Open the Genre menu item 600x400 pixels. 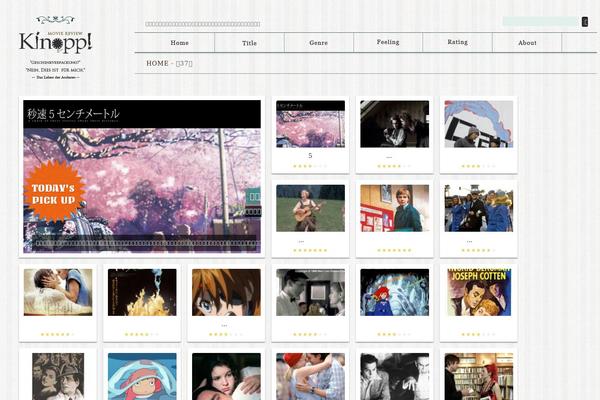318,43
